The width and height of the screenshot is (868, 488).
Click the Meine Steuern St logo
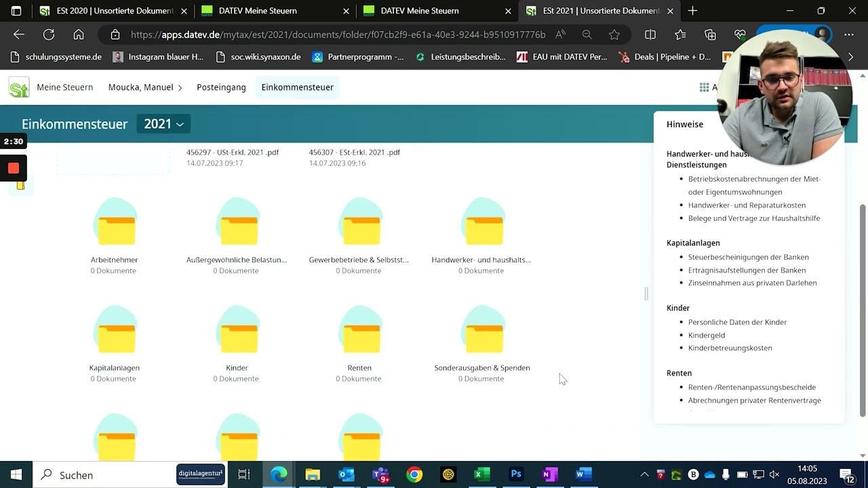pyautogui.click(x=19, y=87)
